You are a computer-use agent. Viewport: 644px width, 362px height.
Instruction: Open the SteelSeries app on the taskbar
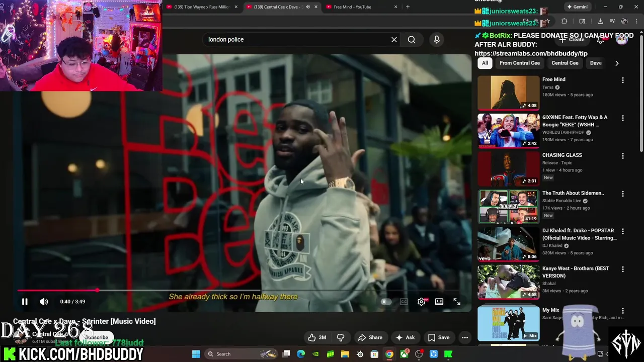[360, 354]
